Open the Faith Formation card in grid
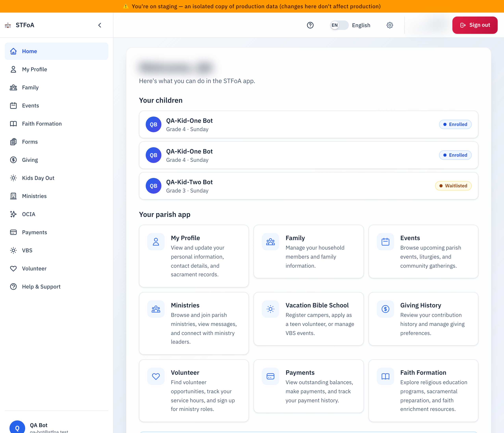Image resolution: width=504 pixels, height=433 pixels. tap(423, 391)
